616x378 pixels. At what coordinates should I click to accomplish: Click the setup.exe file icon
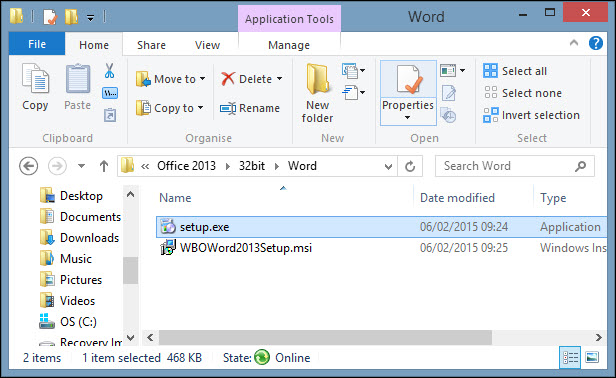point(168,227)
